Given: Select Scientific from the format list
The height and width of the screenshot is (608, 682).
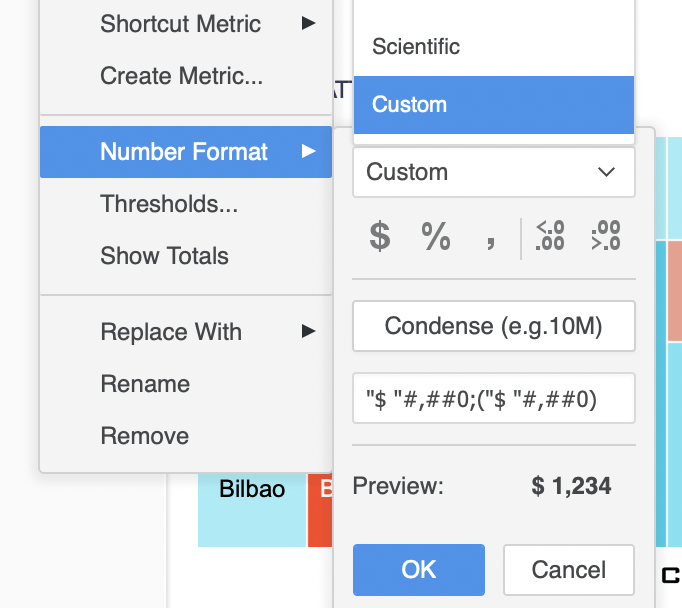Looking at the screenshot, I should coord(416,46).
